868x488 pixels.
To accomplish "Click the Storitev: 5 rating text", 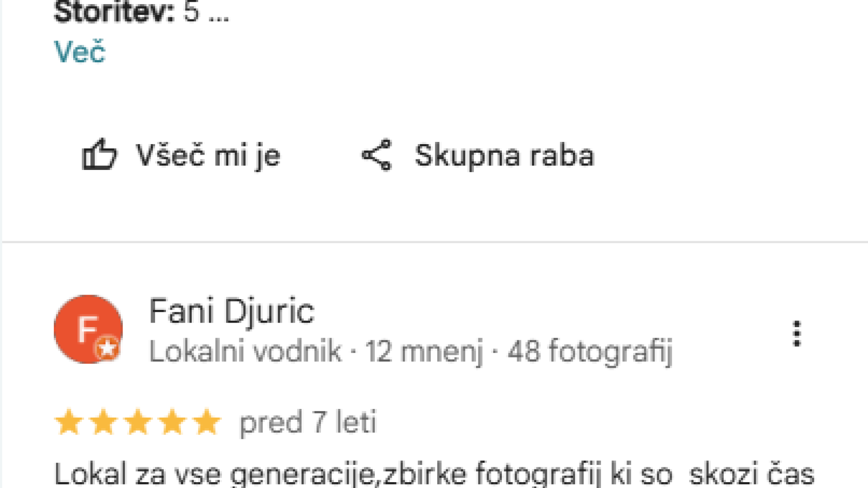I will pyautogui.click(x=141, y=12).
